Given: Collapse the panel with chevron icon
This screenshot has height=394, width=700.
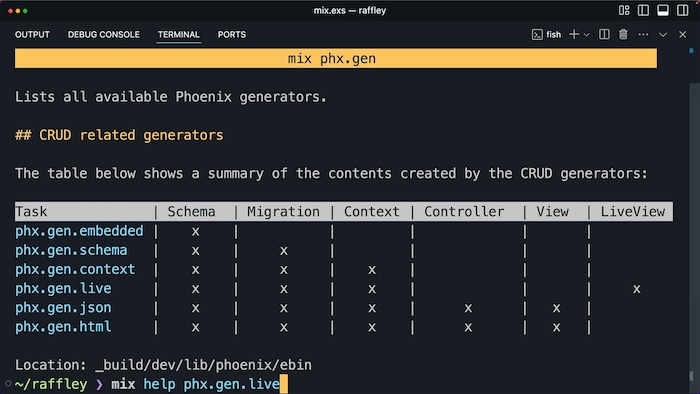Looking at the screenshot, I should (x=663, y=35).
